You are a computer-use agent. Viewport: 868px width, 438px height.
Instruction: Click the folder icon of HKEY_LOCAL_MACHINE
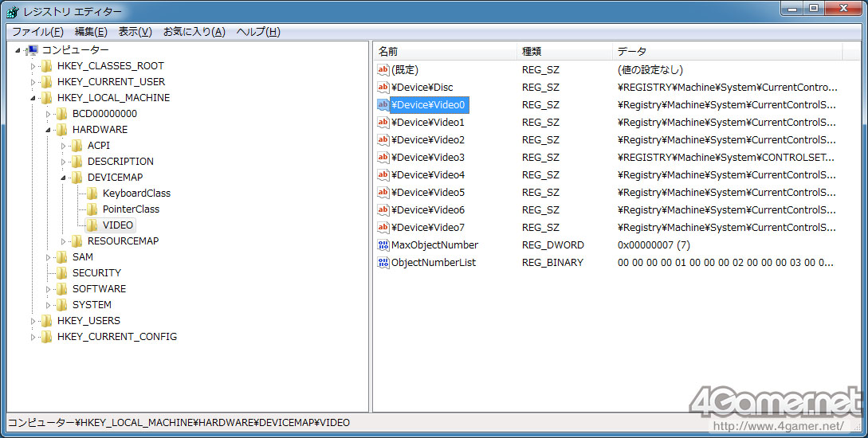point(47,98)
